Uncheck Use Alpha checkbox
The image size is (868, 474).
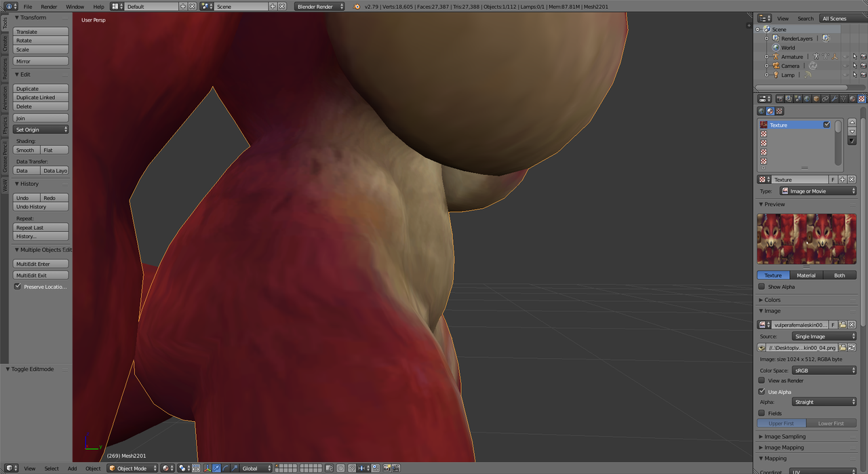762,392
